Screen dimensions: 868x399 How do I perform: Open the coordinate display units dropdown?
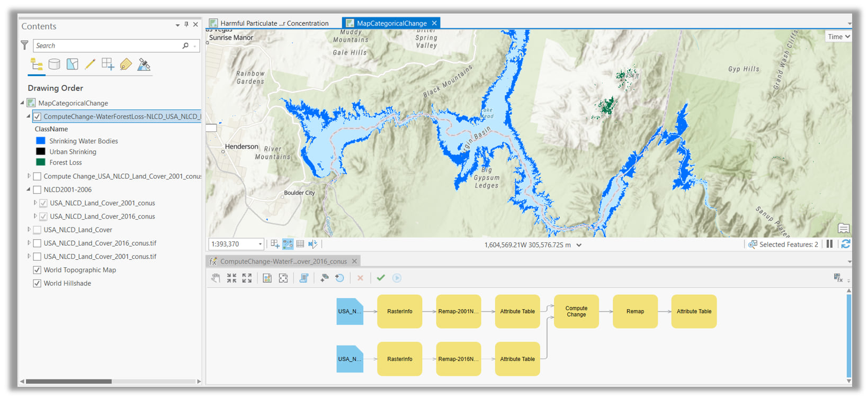(579, 245)
